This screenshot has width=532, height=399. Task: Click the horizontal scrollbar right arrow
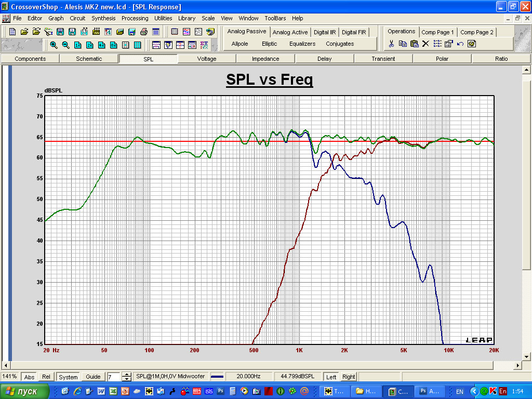[518, 365]
